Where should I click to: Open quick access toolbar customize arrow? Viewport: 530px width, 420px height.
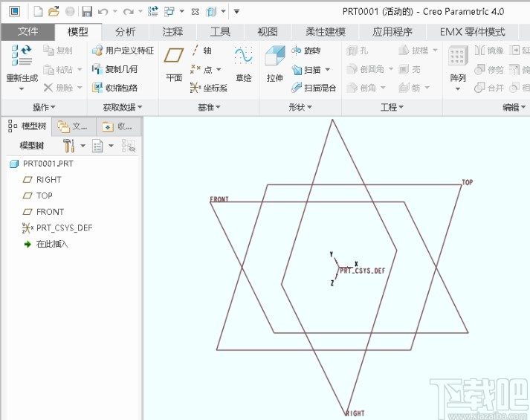click(x=236, y=12)
